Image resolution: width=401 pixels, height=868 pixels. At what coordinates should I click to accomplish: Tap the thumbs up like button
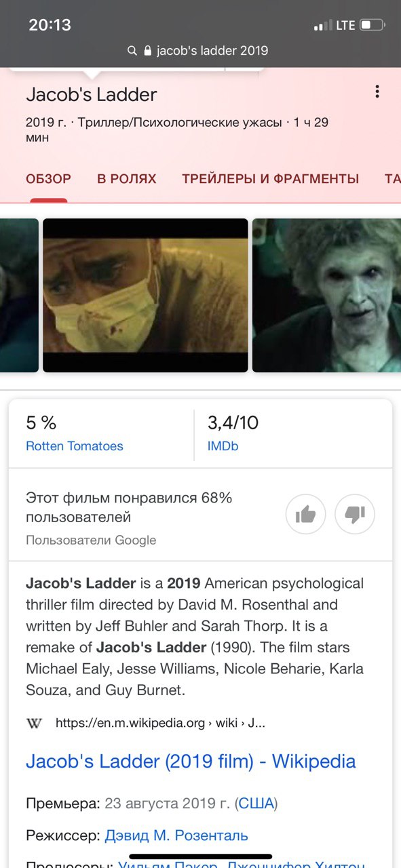click(x=306, y=515)
